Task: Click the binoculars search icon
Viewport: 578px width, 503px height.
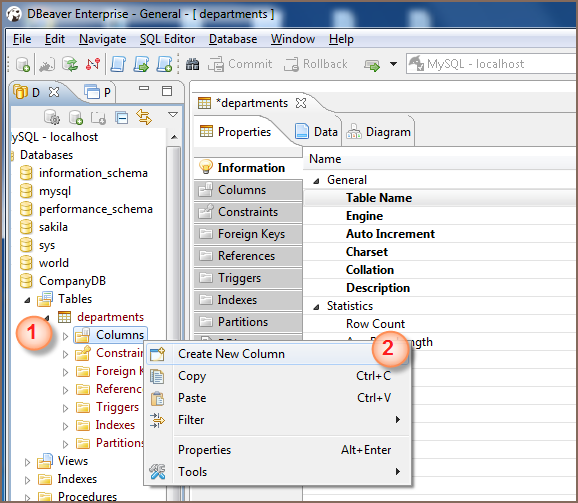Action: pyautogui.click(x=192, y=64)
